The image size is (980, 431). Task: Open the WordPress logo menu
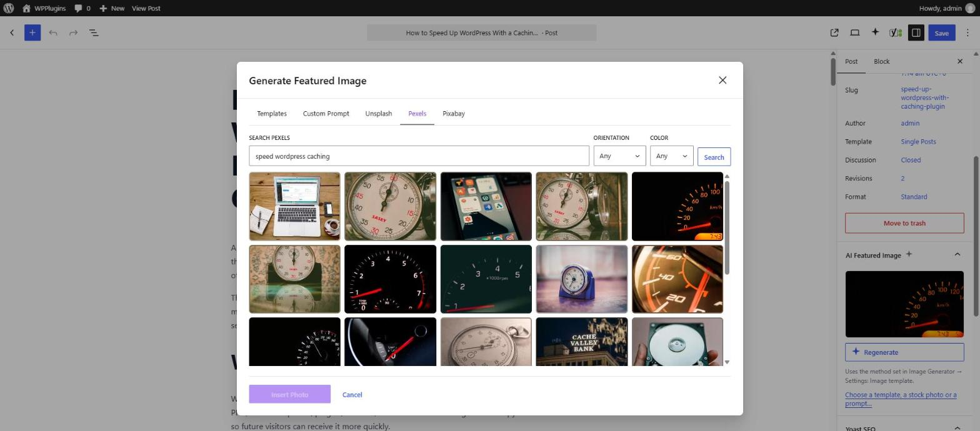pos(8,8)
